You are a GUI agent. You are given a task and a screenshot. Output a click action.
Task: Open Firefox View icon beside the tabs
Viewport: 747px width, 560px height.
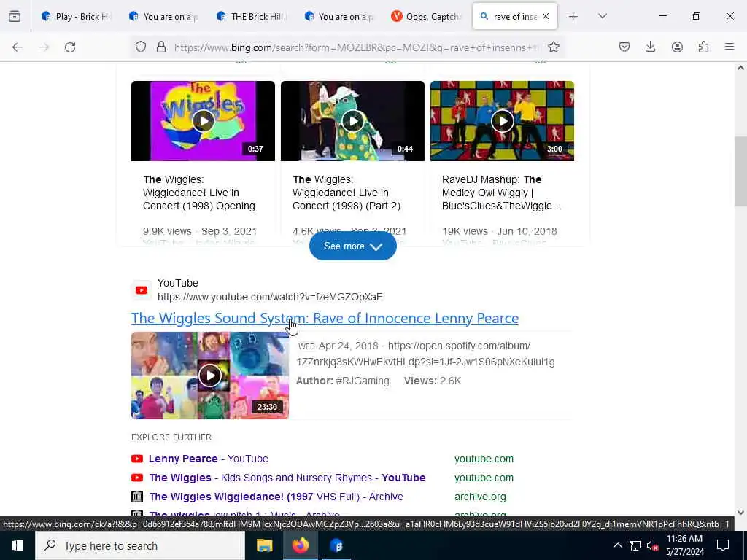click(15, 17)
